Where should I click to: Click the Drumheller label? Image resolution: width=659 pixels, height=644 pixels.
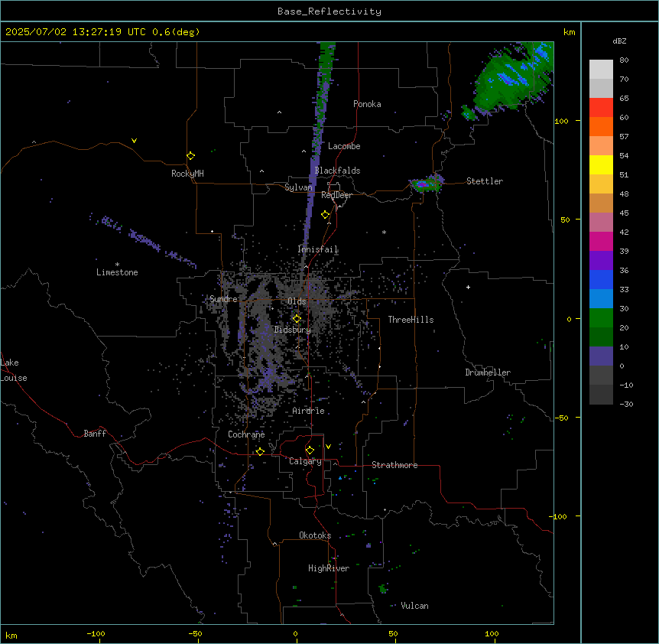coord(488,372)
